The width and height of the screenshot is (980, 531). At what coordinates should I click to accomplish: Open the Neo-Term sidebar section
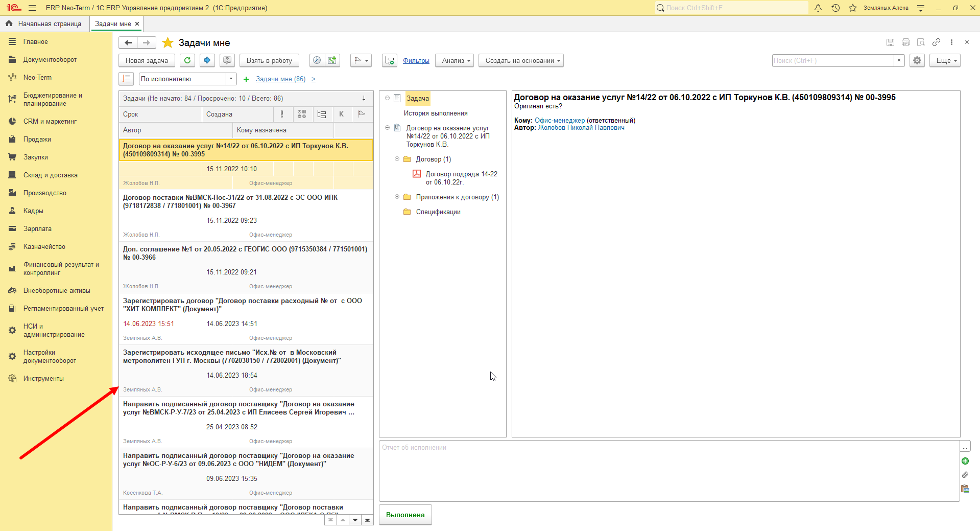[x=37, y=78]
